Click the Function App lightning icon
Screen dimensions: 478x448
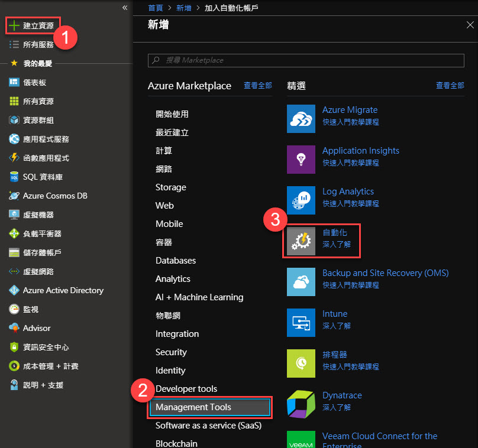14,158
